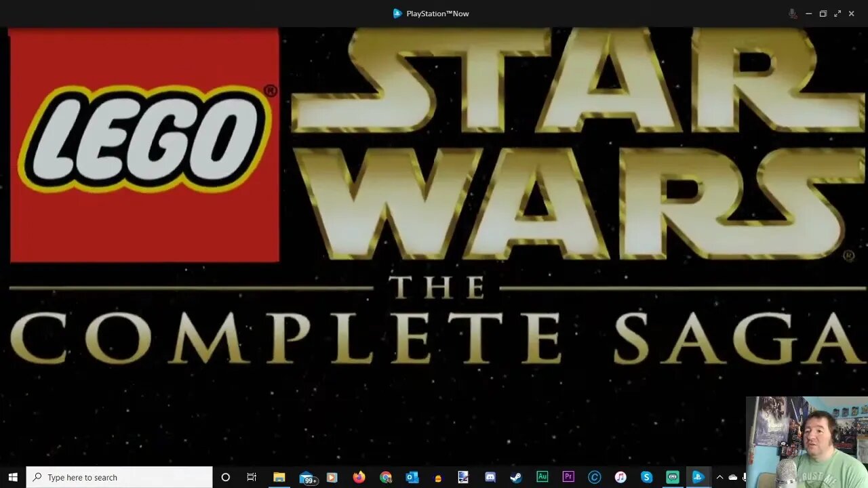The width and height of the screenshot is (868, 488).
Task: Open OneDrive cloud icon in tray
Action: pos(732,477)
